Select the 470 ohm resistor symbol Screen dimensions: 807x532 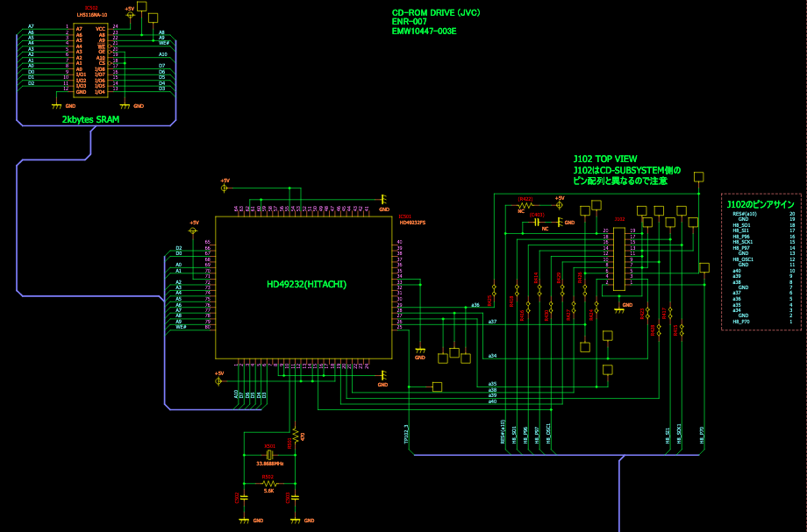296,436
